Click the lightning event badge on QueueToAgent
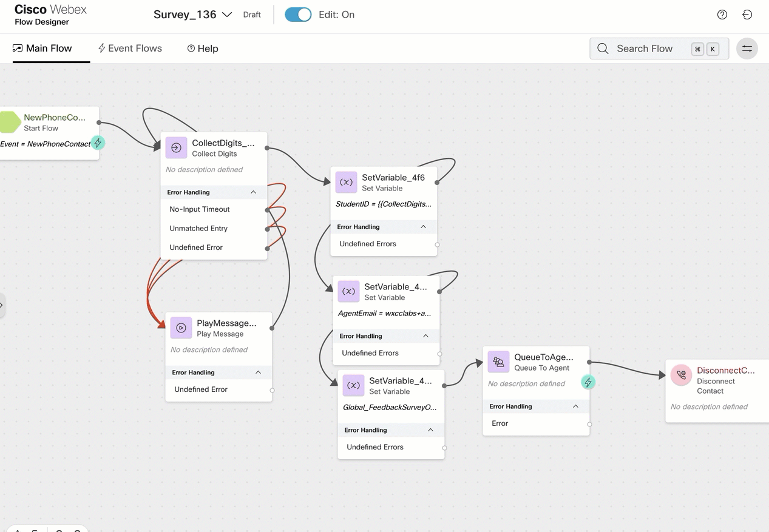 [x=588, y=382]
